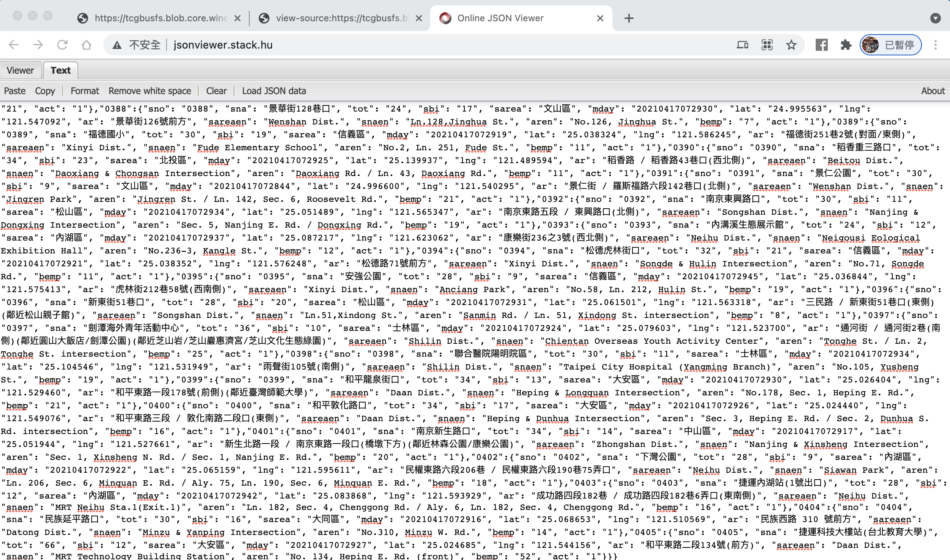Screen dimensions: 950x560
Task: Click the text "Minzu & Yanping Intersection"
Action: click(x=219, y=532)
